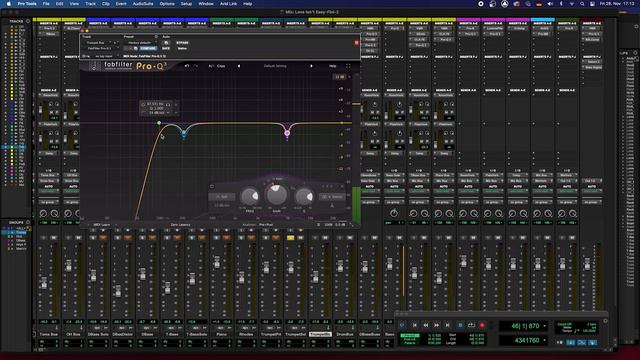Close the Pro-Q 3 band controls panel
This screenshot has width=640, height=360.
pos(342,186)
